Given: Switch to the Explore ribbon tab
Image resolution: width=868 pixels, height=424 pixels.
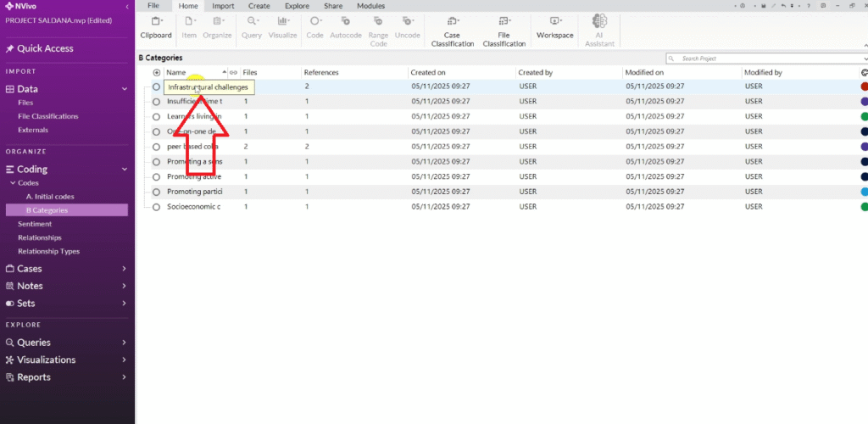Looking at the screenshot, I should (x=297, y=6).
